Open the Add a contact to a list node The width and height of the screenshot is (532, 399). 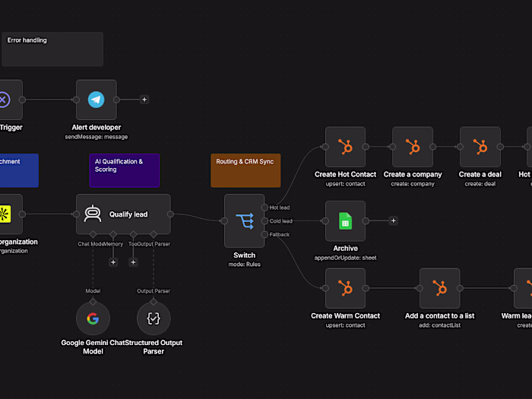(440, 288)
